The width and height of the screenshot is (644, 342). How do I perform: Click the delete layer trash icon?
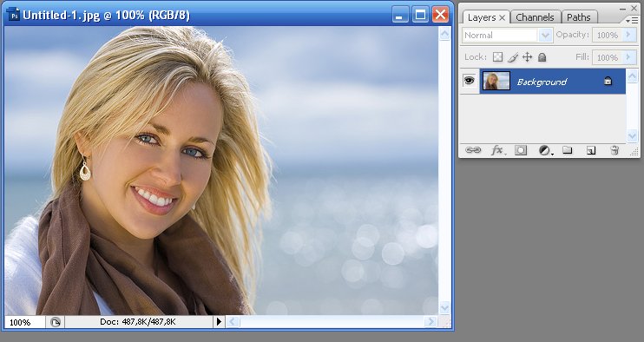[614, 150]
